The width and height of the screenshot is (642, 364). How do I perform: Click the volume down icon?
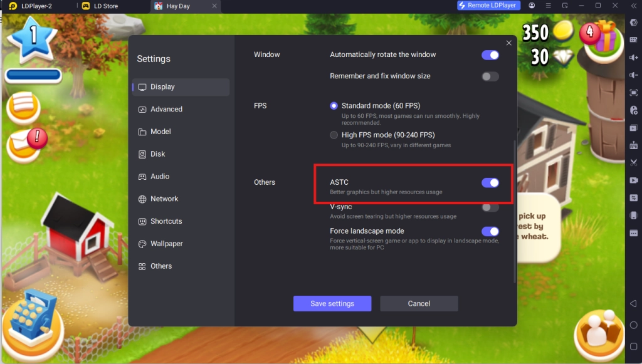[x=634, y=75]
